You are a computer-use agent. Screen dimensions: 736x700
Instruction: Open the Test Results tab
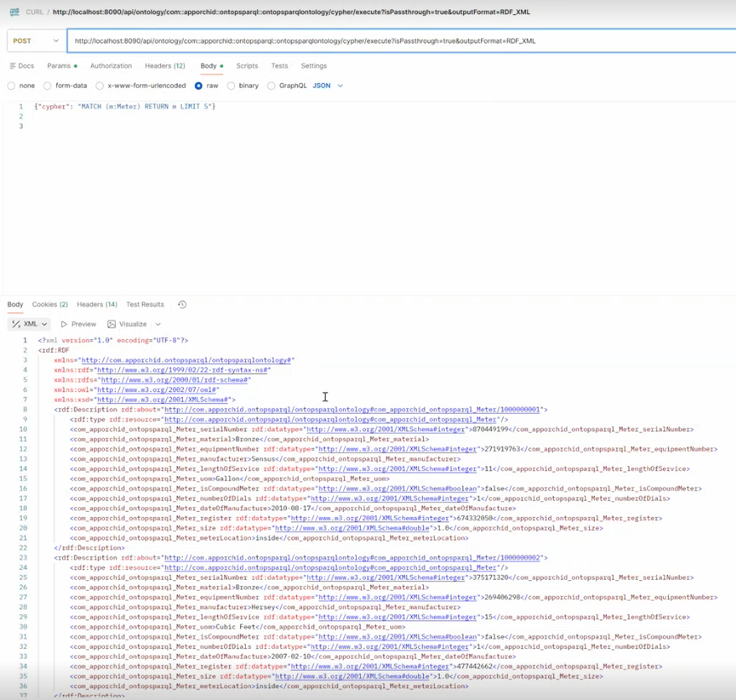[145, 304]
